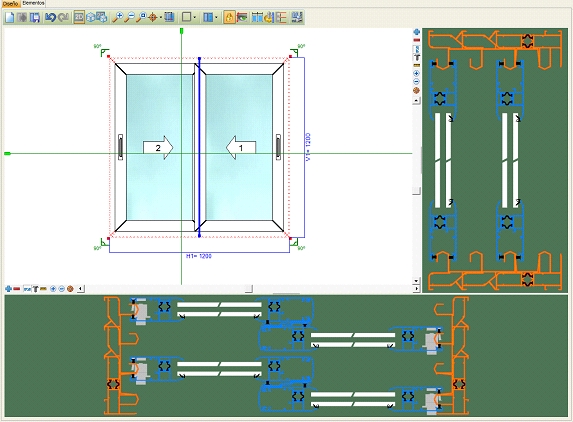573x422 pixels.
Task: Click the green horizontal axis handle at left
Action: pyautogui.click(x=7, y=153)
